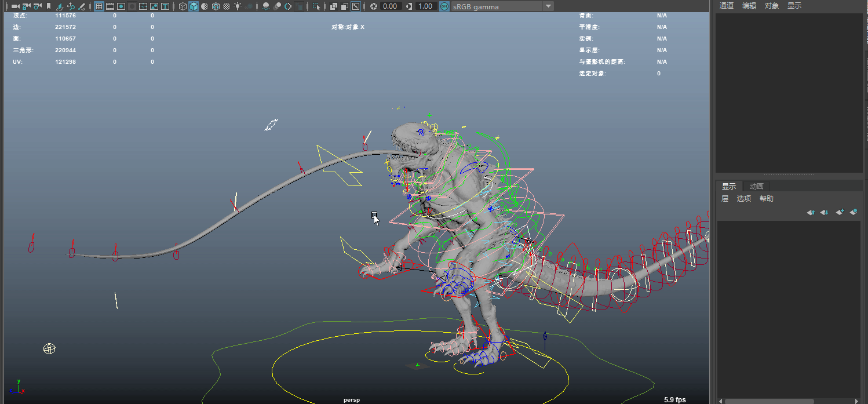Toggle the gate mask icon
This screenshot has height=404, width=868.
132,6
